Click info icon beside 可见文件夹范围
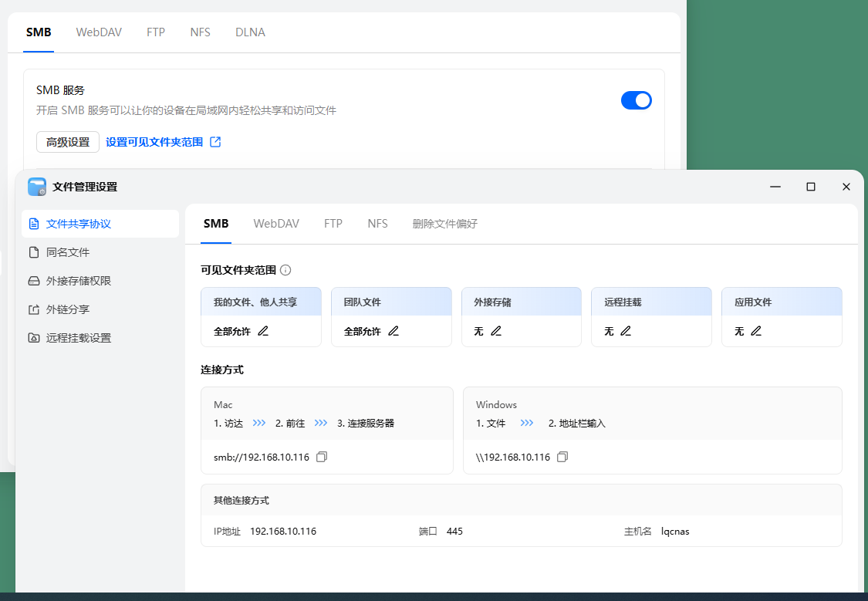 [x=285, y=270]
